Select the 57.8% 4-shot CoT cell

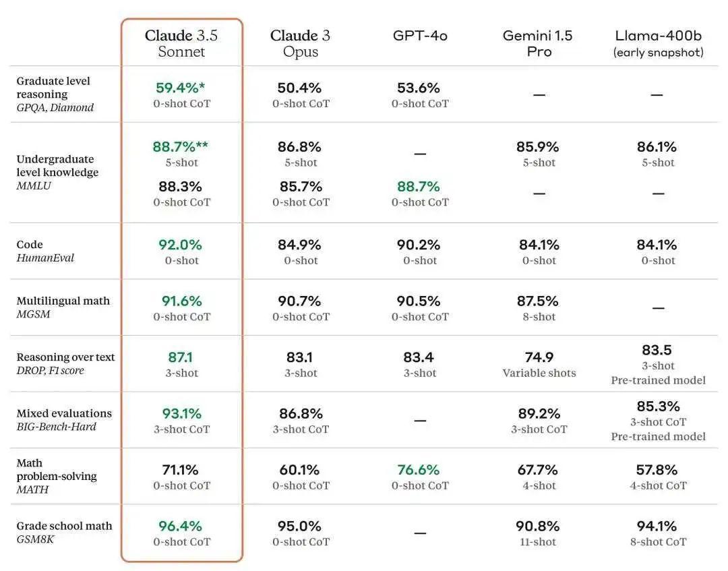pyautogui.click(x=658, y=477)
